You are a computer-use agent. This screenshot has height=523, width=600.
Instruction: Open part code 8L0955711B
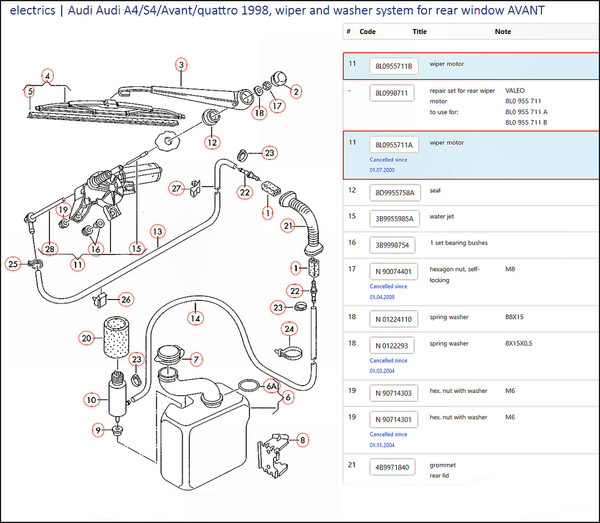391,67
